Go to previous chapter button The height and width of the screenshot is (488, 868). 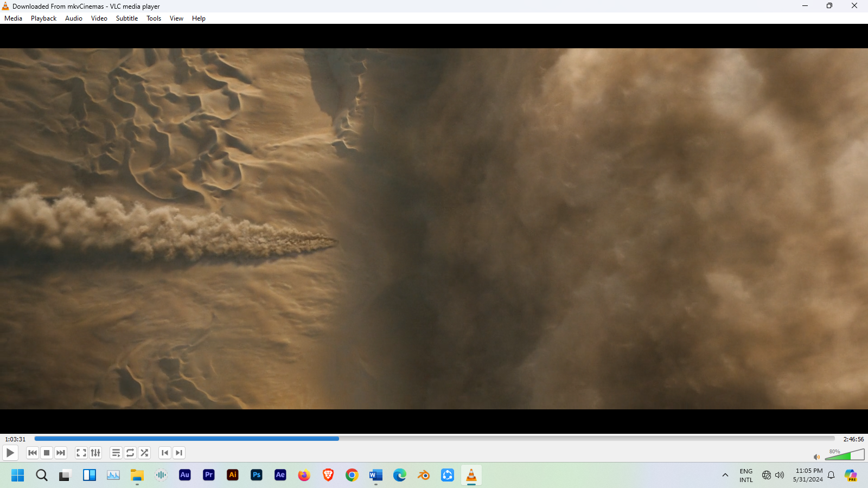point(165,453)
